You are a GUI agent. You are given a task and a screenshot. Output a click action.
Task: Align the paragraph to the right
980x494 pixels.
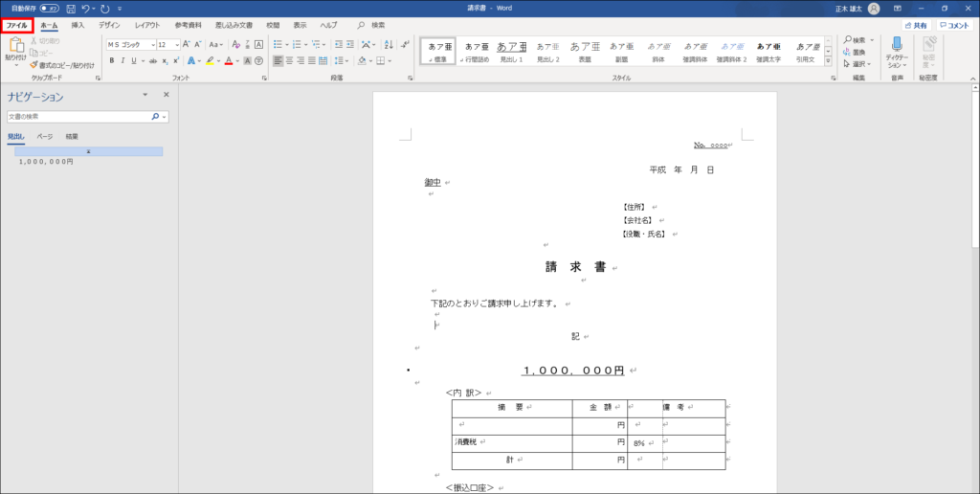click(301, 60)
